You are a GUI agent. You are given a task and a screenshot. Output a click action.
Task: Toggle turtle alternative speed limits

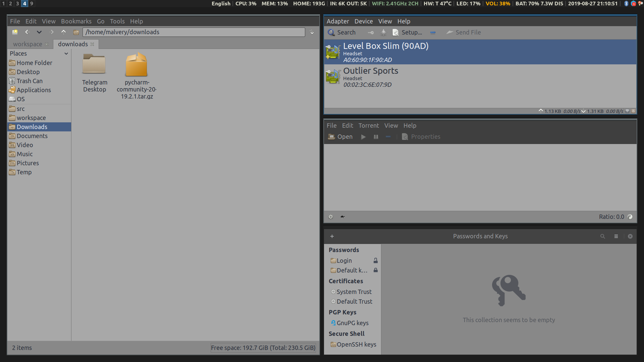pyautogui.click(x=342, y=217)
